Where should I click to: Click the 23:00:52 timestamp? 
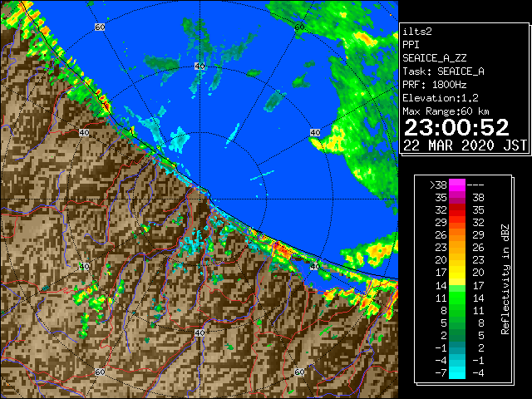(456, 127)
